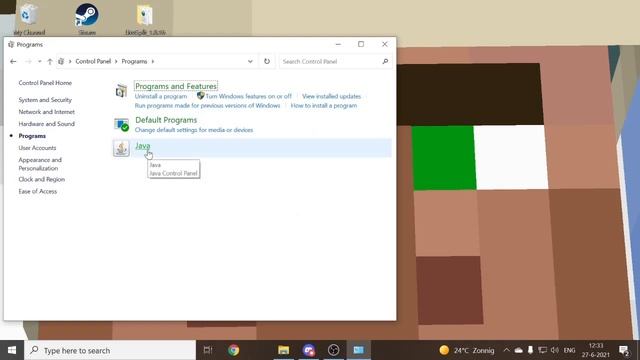Open the Java control panel icon

point(121,148)
